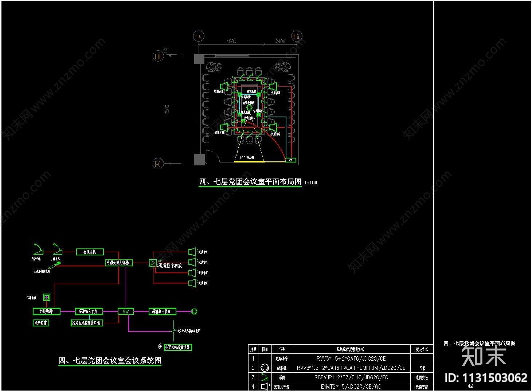Select the 会议主机 block

[90, 252]
